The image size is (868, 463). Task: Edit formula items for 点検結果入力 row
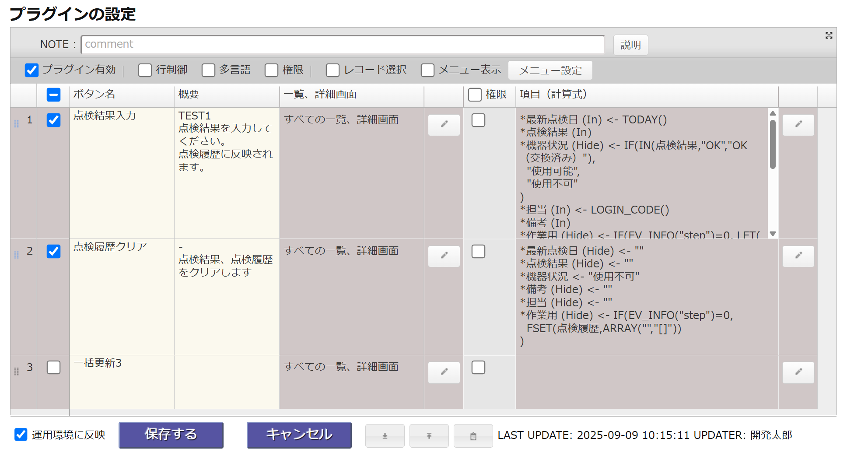coord(798,125)
